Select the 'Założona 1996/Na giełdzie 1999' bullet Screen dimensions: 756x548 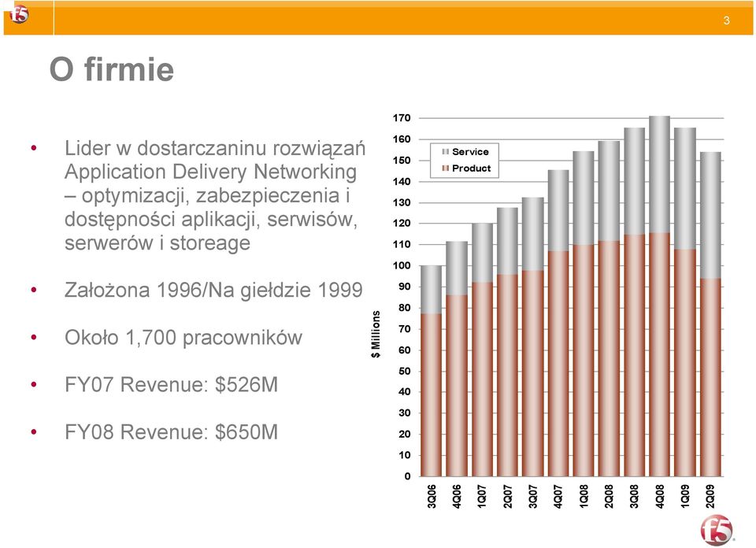(x=213, y=291)
